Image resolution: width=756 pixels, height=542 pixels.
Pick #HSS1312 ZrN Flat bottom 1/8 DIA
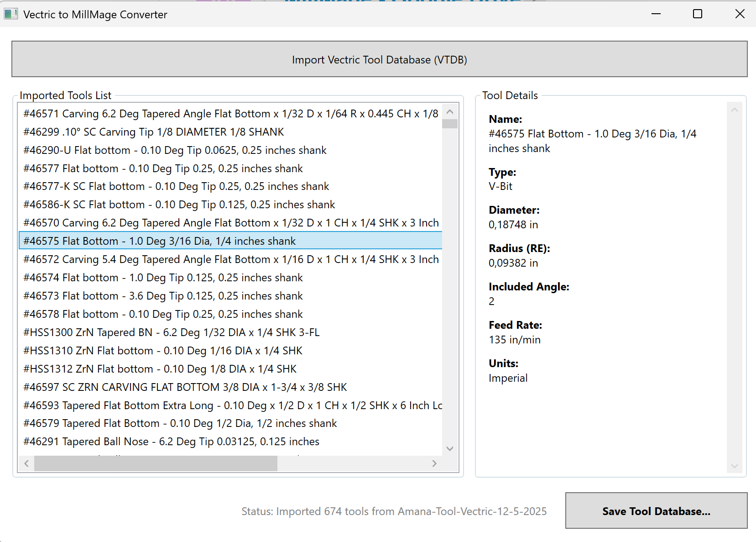pyautogui.click(x=160, y=369)
